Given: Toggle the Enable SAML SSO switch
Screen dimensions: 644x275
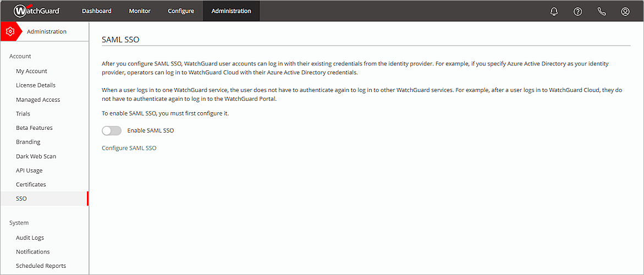Looking at the screenshot, I should (112, 130).
